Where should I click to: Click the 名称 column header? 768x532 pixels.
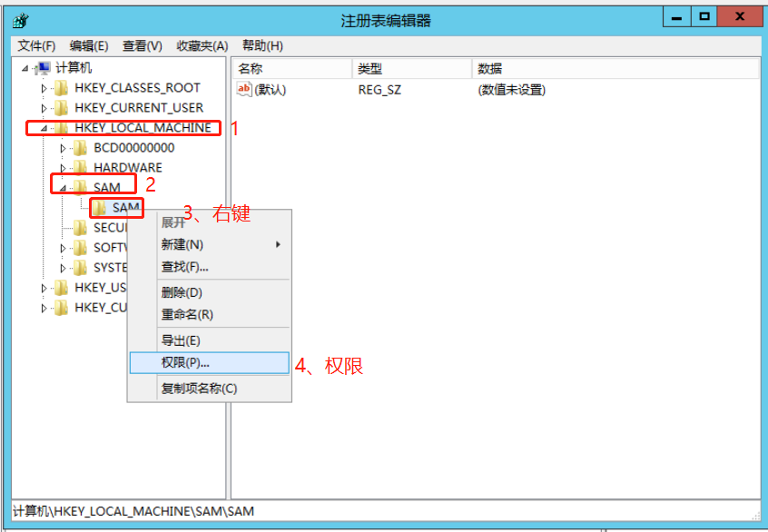click(251, 69)
